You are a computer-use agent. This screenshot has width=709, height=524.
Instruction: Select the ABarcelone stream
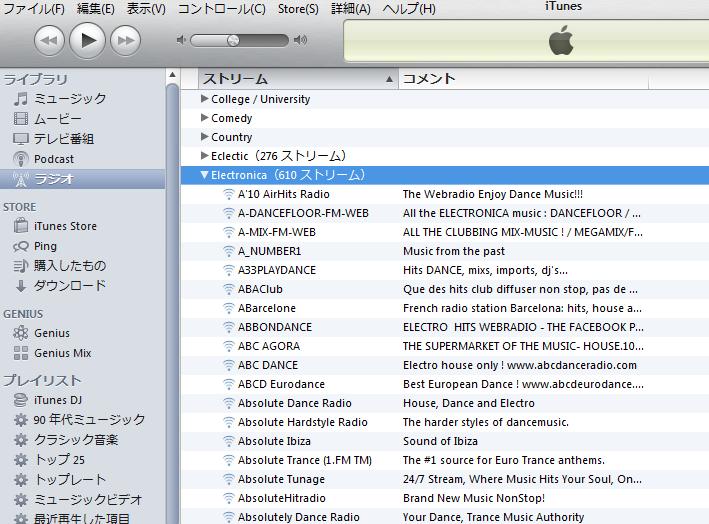(267, 308)
